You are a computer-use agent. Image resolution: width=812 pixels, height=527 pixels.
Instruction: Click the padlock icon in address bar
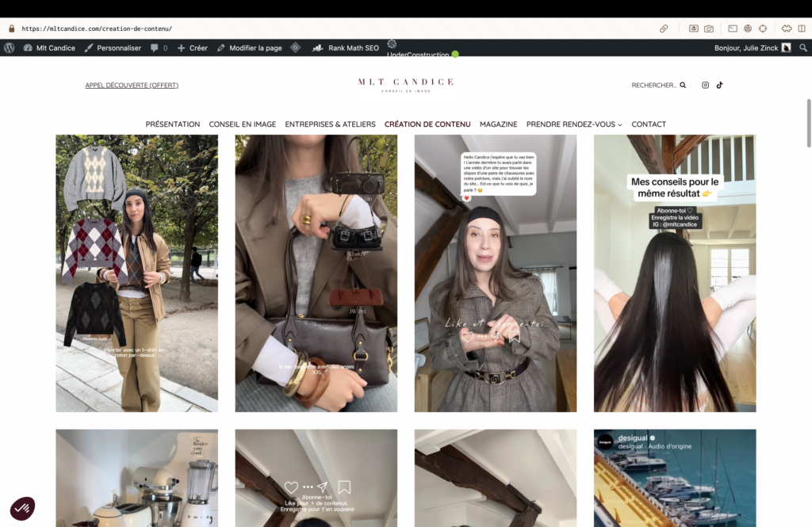[x=11, y=29]
